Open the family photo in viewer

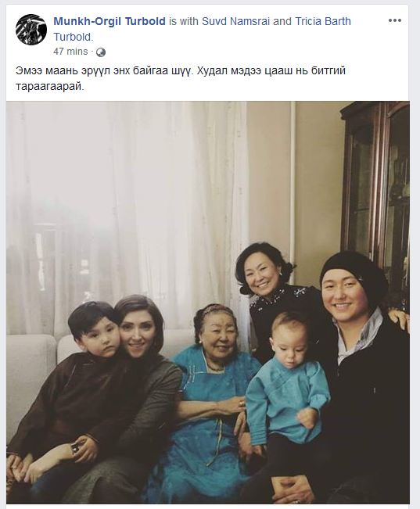point(207,303)
